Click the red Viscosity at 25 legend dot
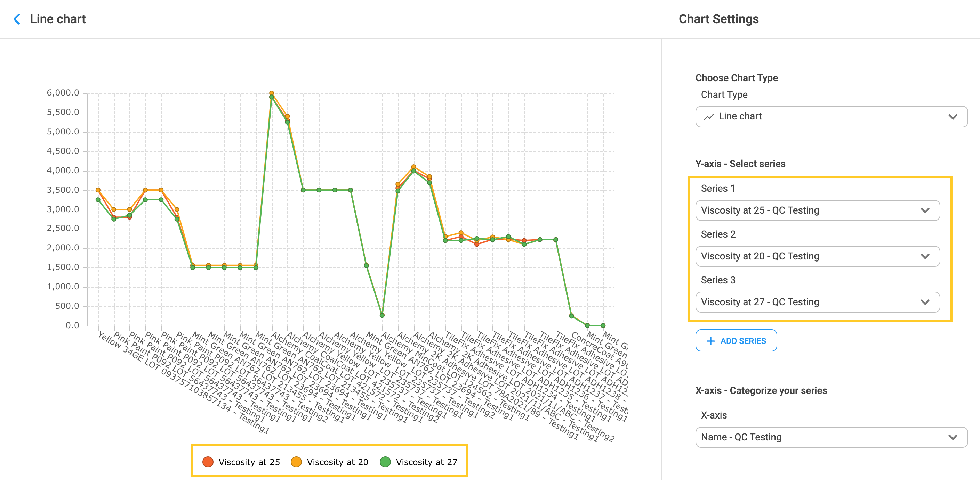 [x=208, y=462]
